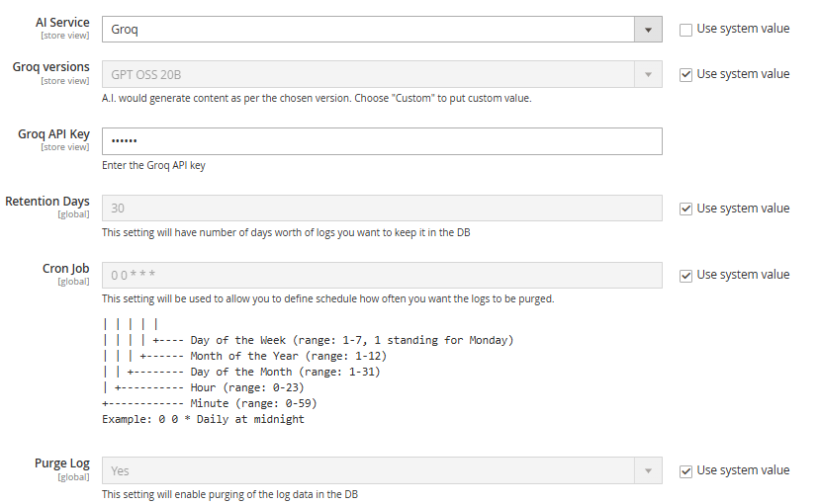The width and height of the screenshot is (818, 504).
Task: Click the Groq API Key field label
Action: click(53, 134)
